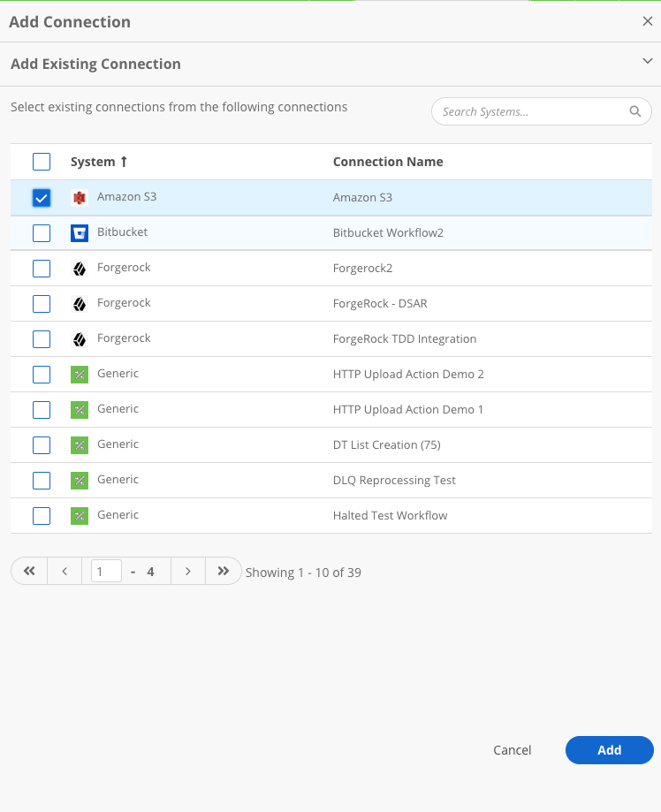Click the Forgerock icon beside Forgerock2
The height and width of the screenshot is (812, 661).
(x=80, y=269)
